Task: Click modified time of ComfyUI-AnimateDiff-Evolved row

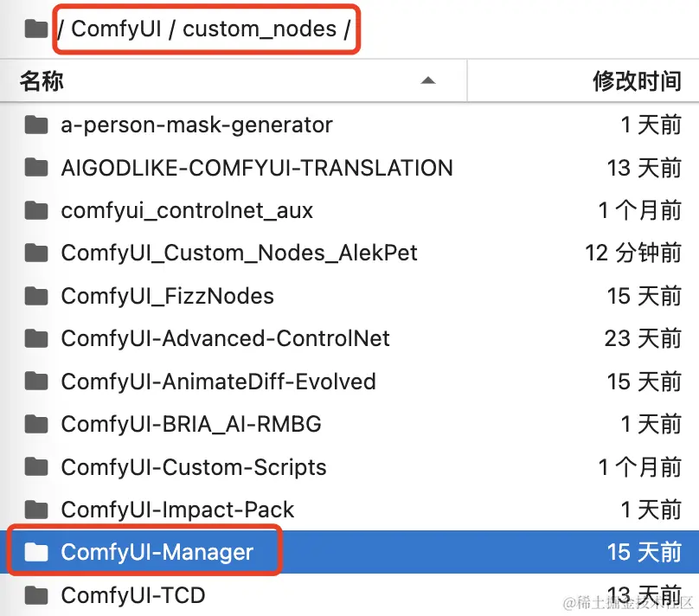Action: 644,382
